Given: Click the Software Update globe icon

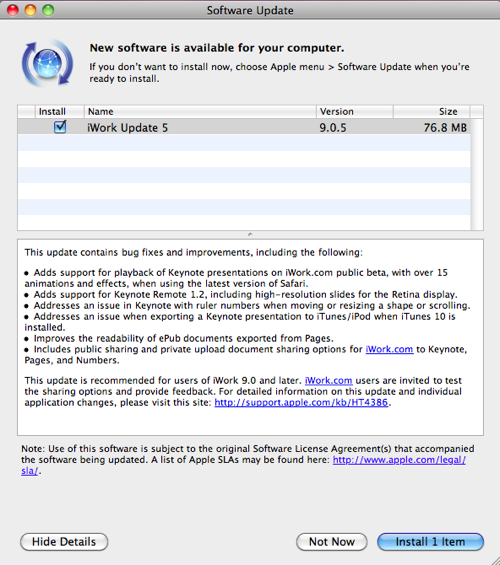Looking at the screenshot, I should coord(47,63).
